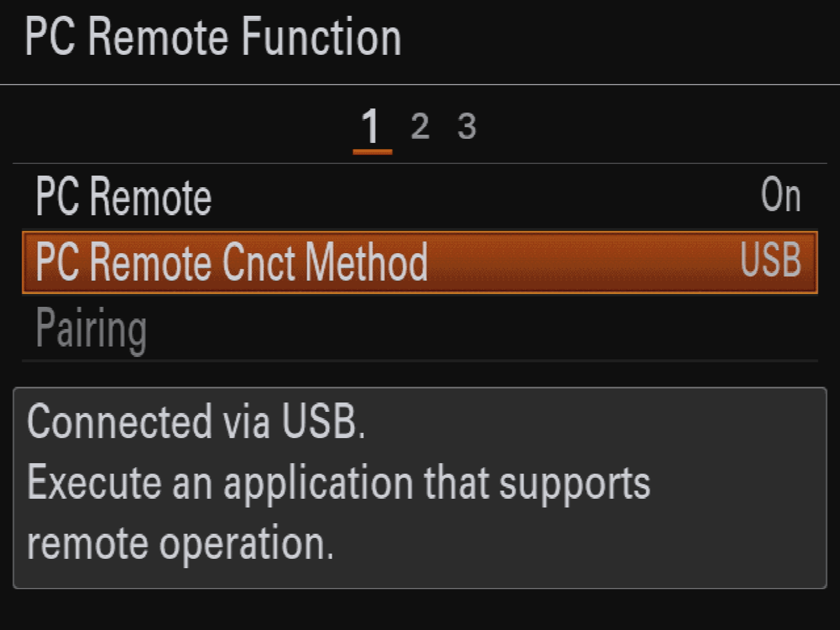Open the PC Remote setting
The image size is (840, 630).
[124, 197]
